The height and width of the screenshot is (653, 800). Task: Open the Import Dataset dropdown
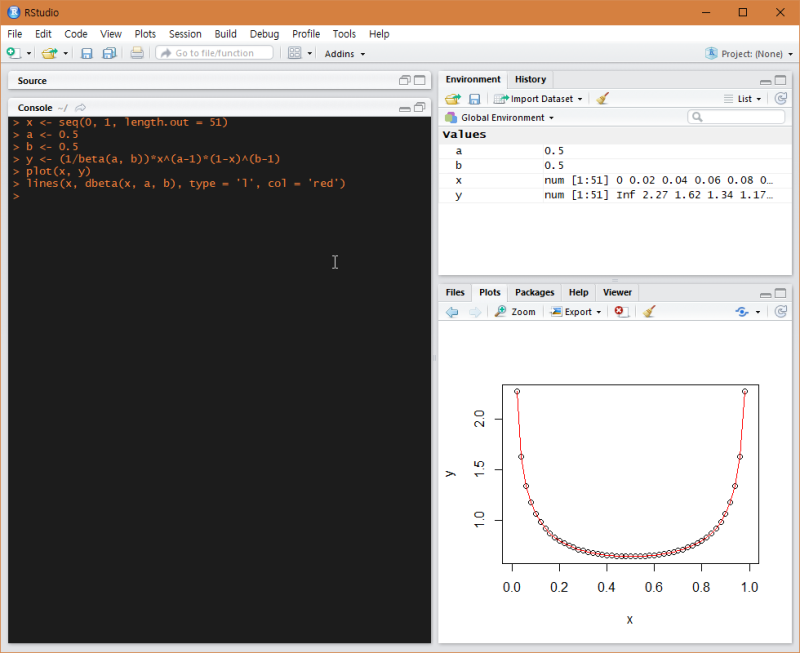pyautogui.click(x=539, y=99)
